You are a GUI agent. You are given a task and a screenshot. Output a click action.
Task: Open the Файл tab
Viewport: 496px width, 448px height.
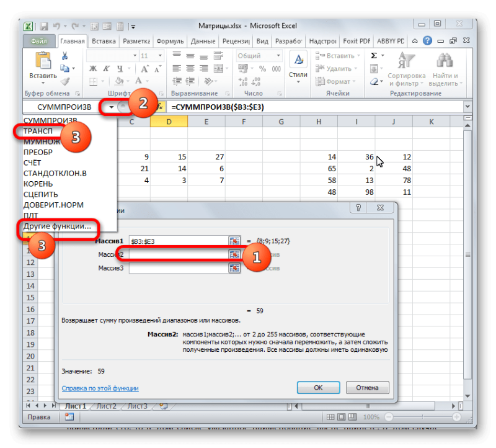click(39, 41)
